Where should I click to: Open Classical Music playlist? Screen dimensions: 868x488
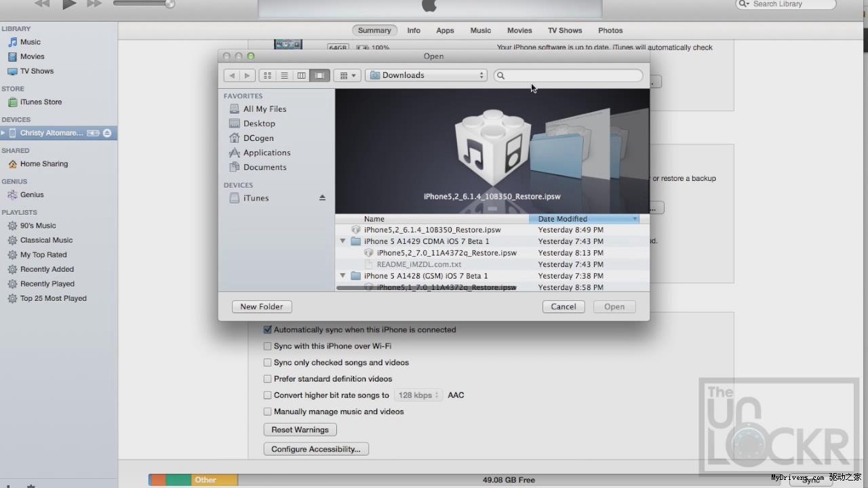[x=46, y=240]
